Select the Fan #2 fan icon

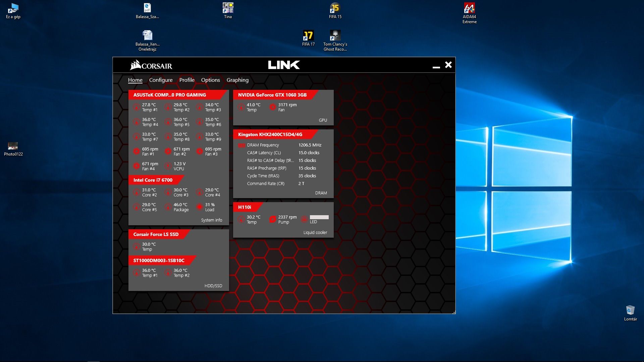(x=168, y=152)
